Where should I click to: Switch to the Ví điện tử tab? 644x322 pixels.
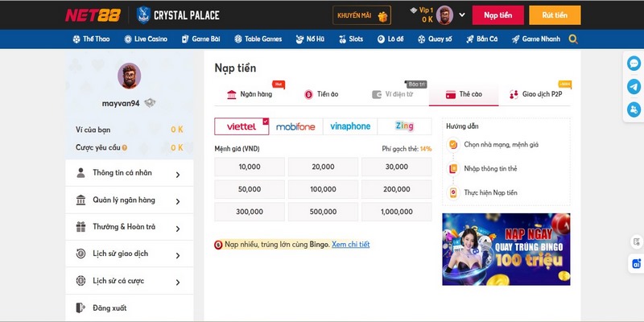pyautogui.click(x=393, y=94)
